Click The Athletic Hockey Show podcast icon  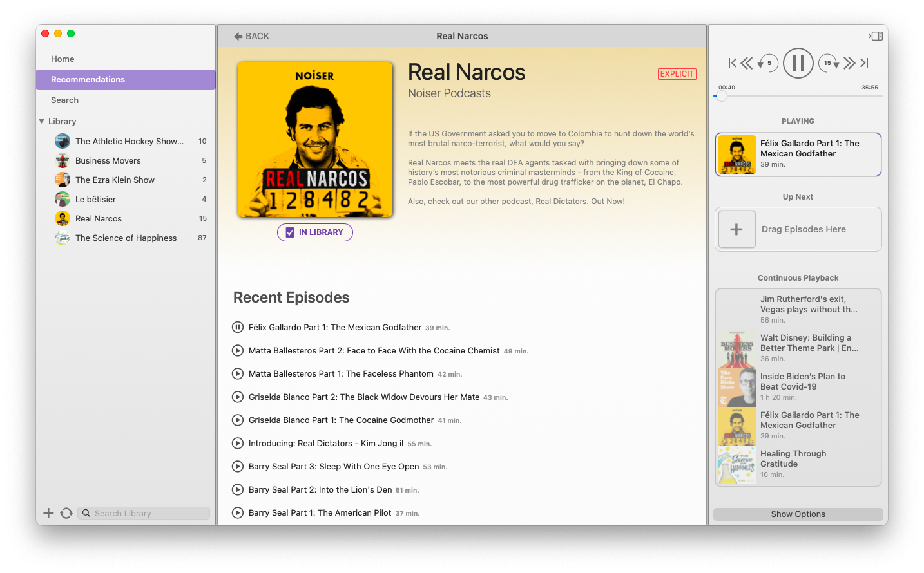(x=63, y=141)
